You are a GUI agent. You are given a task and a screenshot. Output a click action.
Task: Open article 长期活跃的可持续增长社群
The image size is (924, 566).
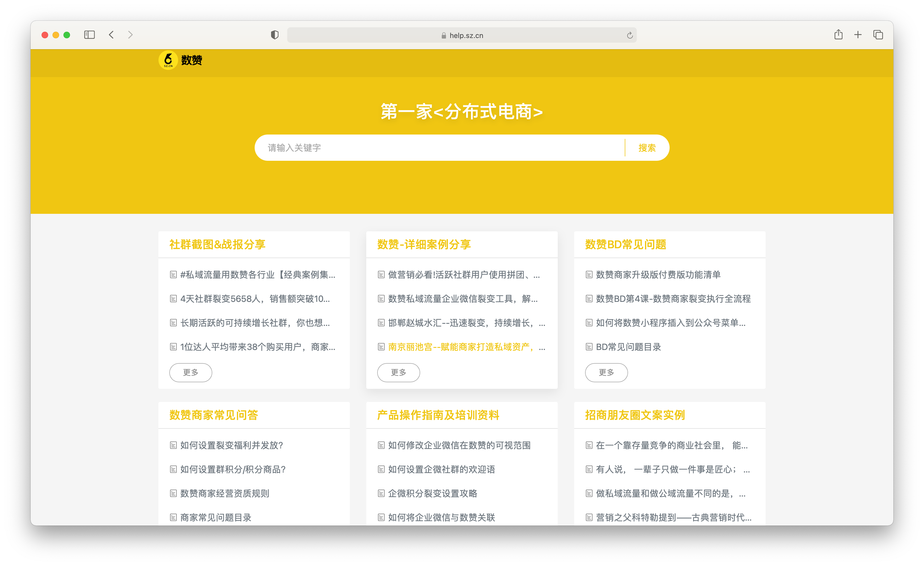pos(255,323)
